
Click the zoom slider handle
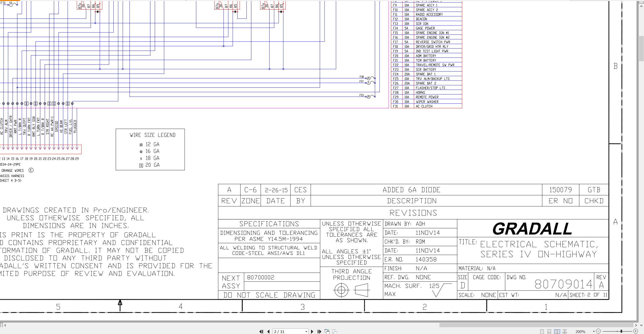(621, 331)
